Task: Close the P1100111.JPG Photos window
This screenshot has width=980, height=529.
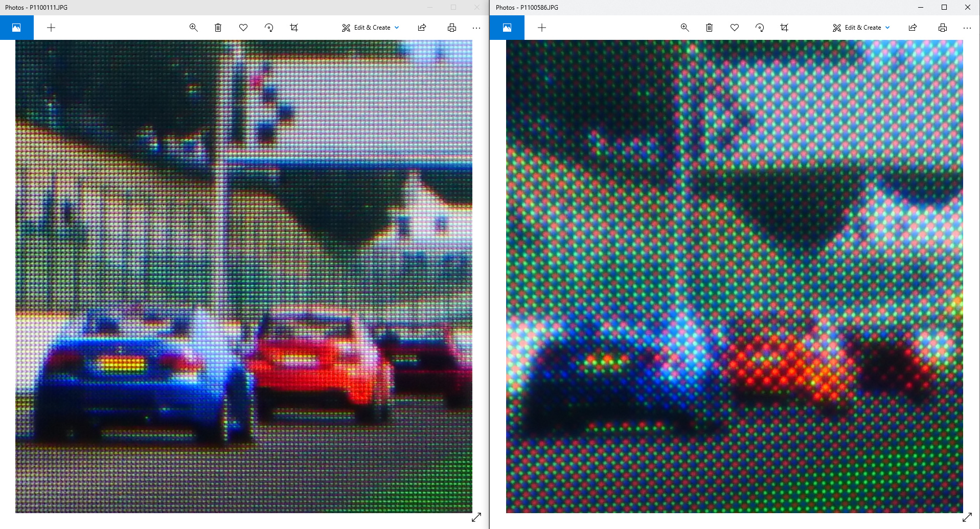Action: (x=477, y=7)
